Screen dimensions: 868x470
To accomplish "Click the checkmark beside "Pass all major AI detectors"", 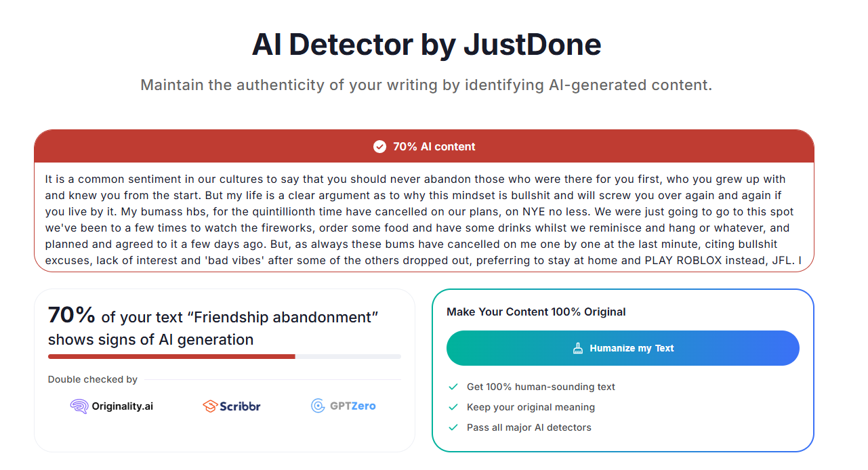I will (x=453, y=427).
